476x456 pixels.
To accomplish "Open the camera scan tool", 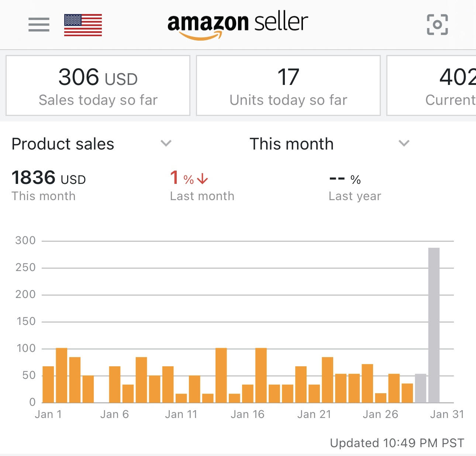I will tap(438, 24).
